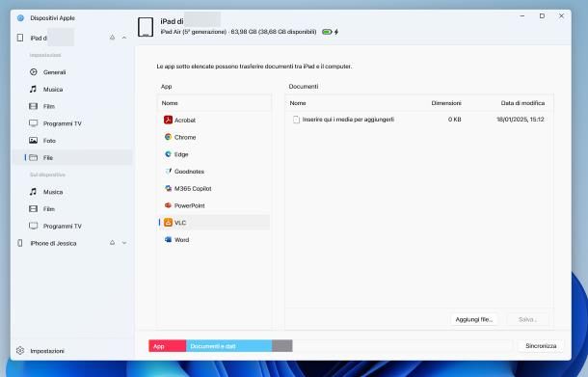
Task: Eject the iPad using its eject icon
Action: click(x=112, y=38)
